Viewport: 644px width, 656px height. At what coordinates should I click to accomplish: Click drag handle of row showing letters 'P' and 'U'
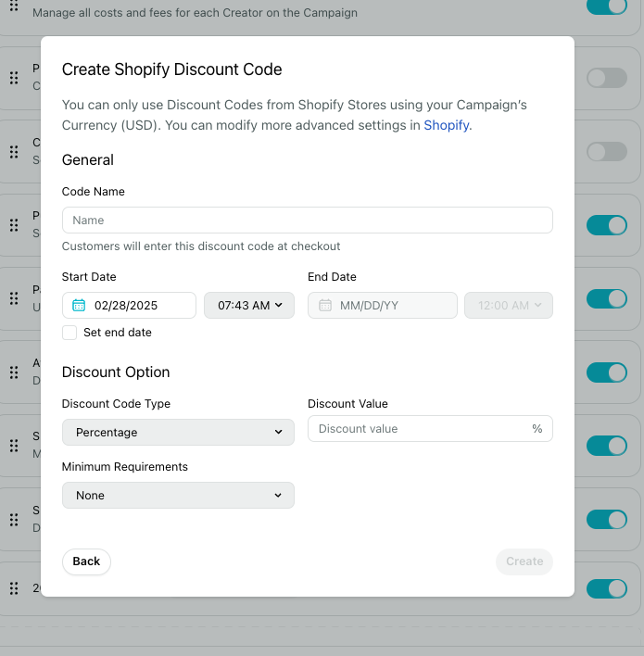14,298
